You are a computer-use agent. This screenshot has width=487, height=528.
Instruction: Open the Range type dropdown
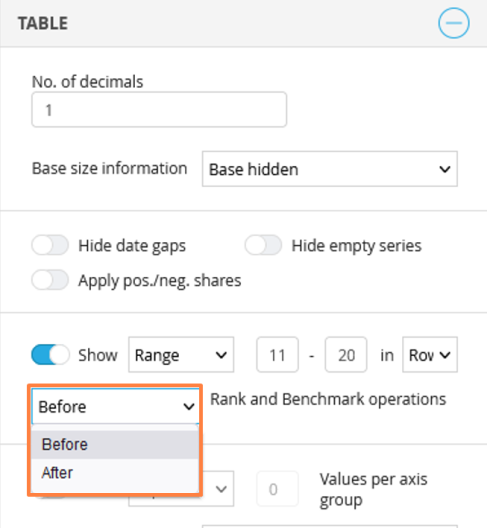pyautogui.click(x=181, y=355)
